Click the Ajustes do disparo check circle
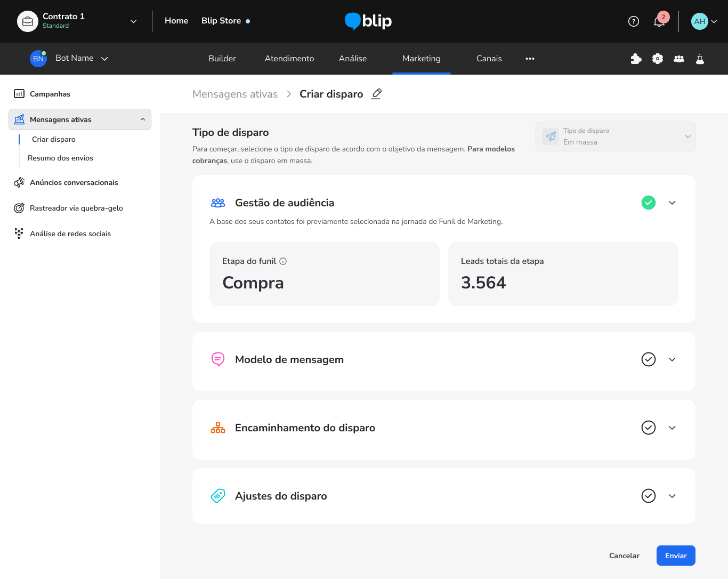 tap(648, 496)
